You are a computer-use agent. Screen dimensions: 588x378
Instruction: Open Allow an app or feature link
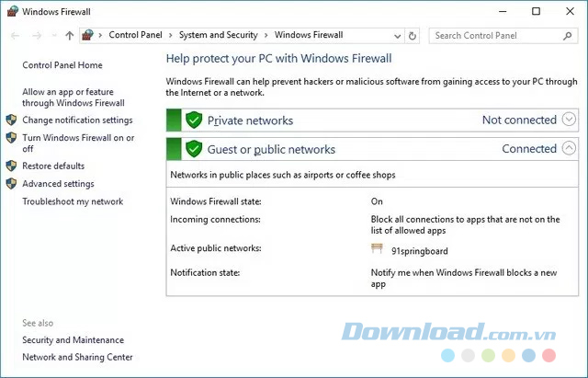pyautogui.click(x=73, y=97)
